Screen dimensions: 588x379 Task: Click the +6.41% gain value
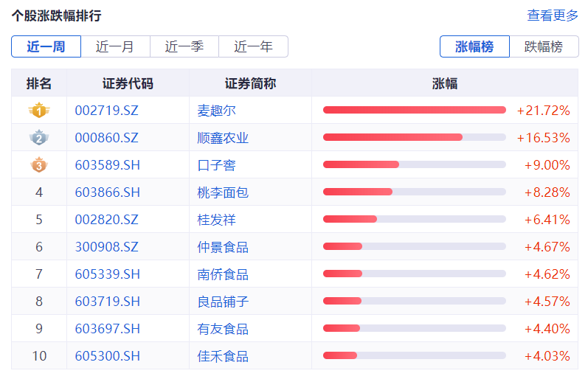click(x=547, y=220)
